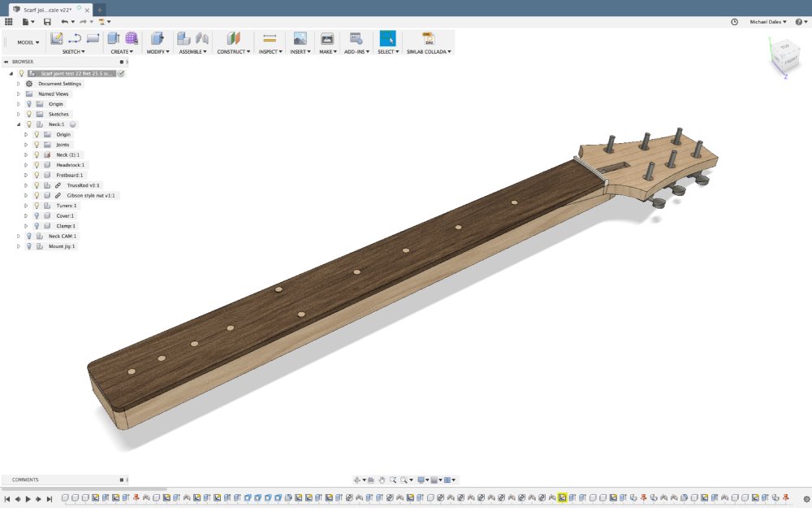This screenshot has height=508, width=812.
Task: Open the INSPECT menu
Action: coord(270,52)
